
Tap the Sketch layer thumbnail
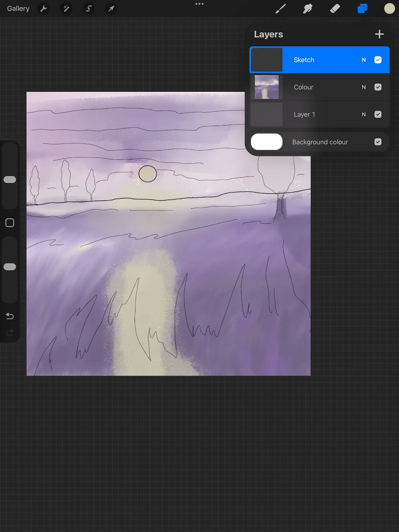point(267,60)
